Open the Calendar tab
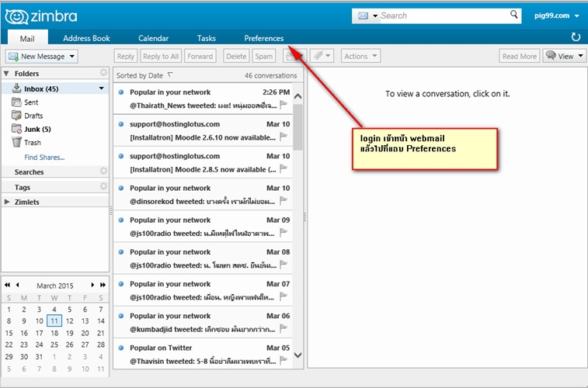This screenshot has height=388, width=588. click(153, 38)
